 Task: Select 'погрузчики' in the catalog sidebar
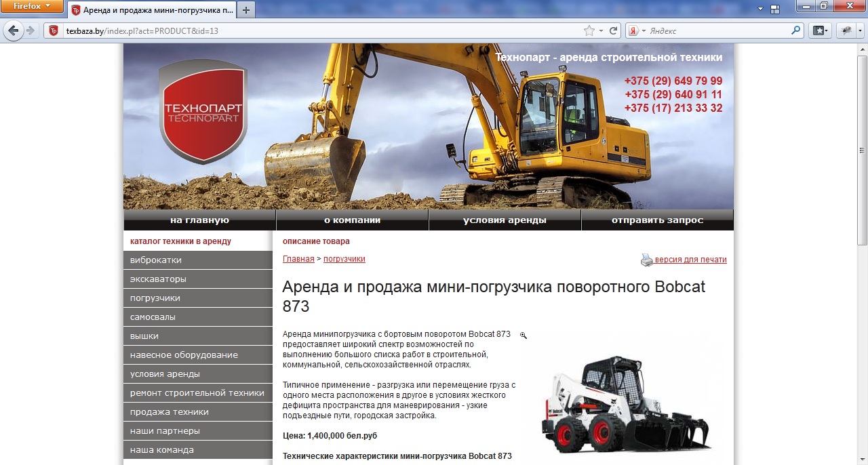coord(198,298)
